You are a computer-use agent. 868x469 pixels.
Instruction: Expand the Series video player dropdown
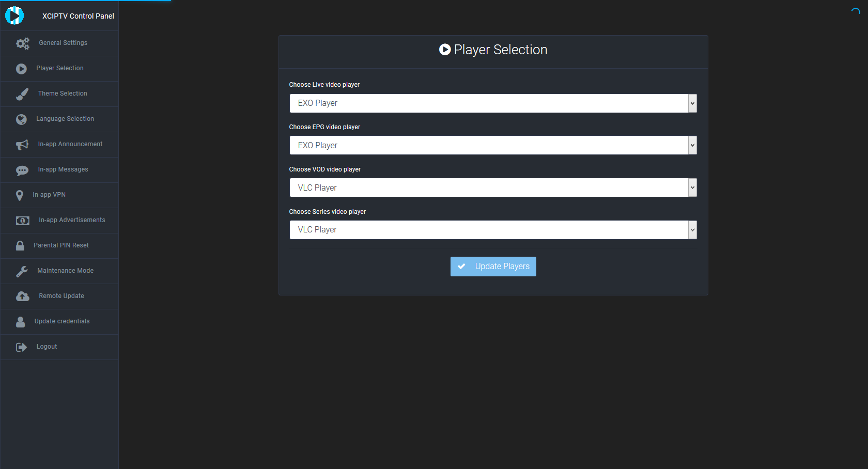click(x=493, y=230)
